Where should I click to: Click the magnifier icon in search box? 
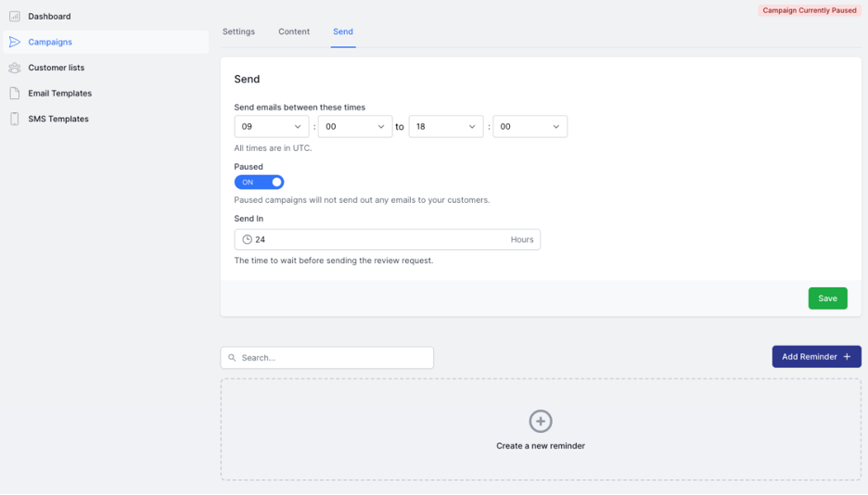point(232,358)
